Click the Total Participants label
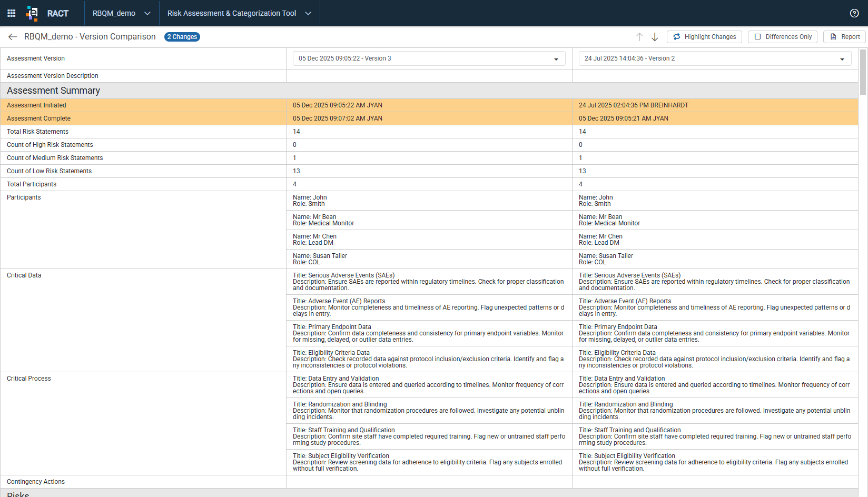Image resolution: width=868 pixels, height=497 pixels. (32, 184)
